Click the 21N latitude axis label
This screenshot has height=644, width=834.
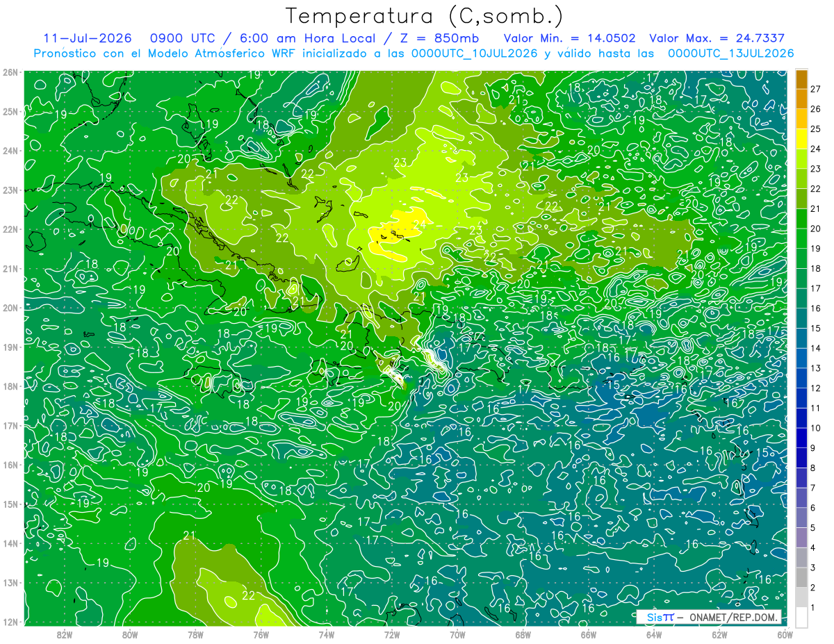pyautogui.click(x=10, y=269)
